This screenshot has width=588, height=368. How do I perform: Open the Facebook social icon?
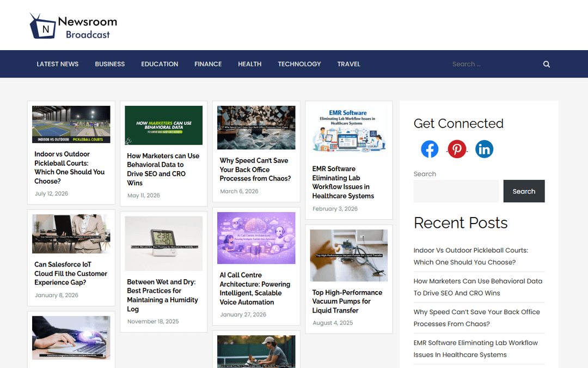point(430,149)
